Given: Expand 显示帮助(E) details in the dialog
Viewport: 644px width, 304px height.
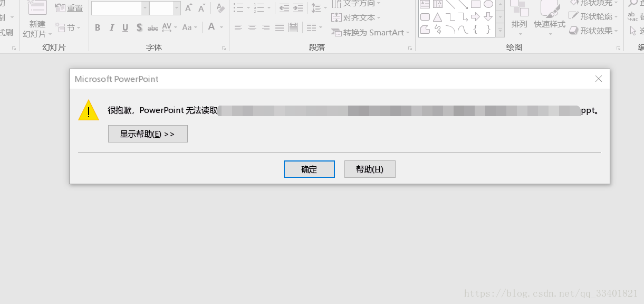Looking at the screenshot, I should pyautogui.click(x=148, y=134).
